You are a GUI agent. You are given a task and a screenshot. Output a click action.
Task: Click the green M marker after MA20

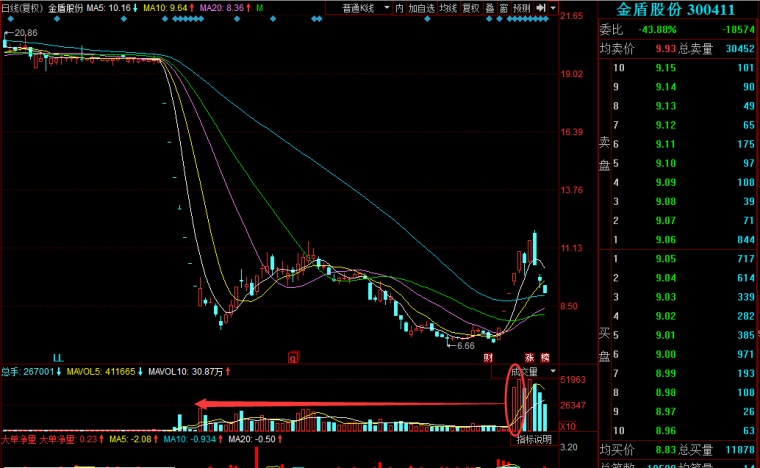(260, 8)
